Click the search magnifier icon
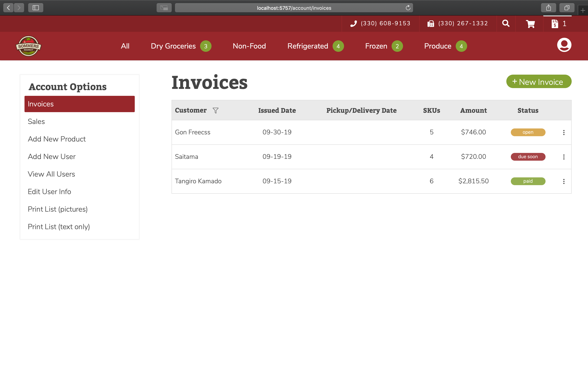Viewport: 588px width, 367px height. [506, 23]
